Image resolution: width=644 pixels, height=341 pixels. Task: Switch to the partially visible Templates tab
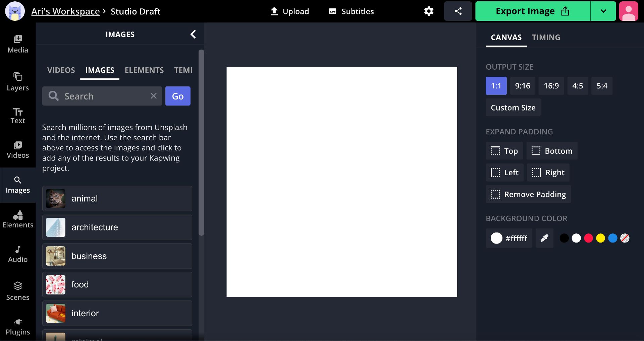point(183,70)
